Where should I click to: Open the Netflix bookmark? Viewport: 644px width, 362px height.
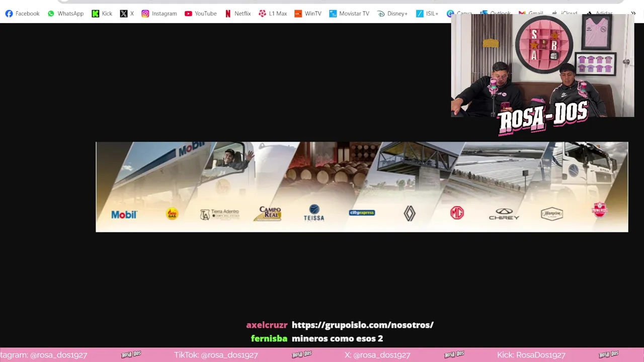pyautogui.click(x=237, y=14)
